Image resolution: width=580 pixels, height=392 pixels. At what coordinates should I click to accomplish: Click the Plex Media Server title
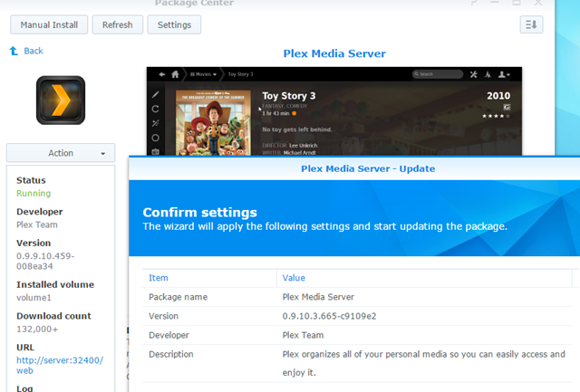click(334, 53)
